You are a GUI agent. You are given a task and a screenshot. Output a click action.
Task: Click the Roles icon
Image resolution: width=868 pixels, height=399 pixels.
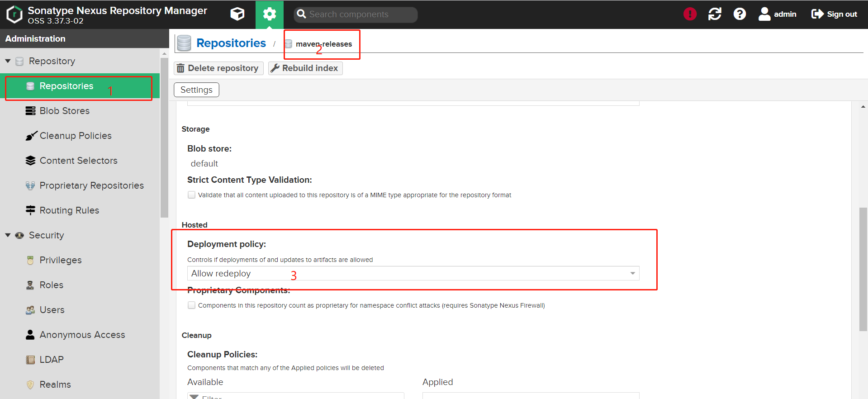coord(30,285)
